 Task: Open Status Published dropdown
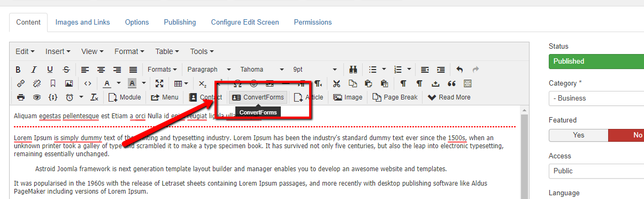pos(596,61)
